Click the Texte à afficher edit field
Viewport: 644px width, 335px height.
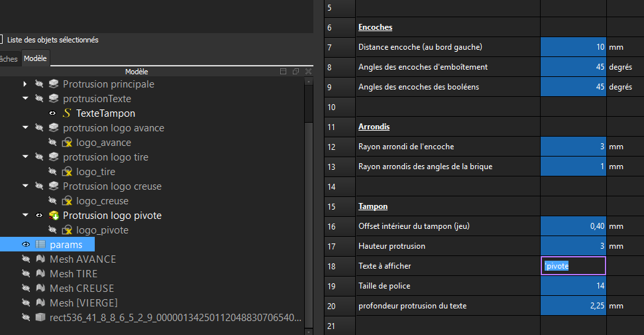tap(573, 266)
